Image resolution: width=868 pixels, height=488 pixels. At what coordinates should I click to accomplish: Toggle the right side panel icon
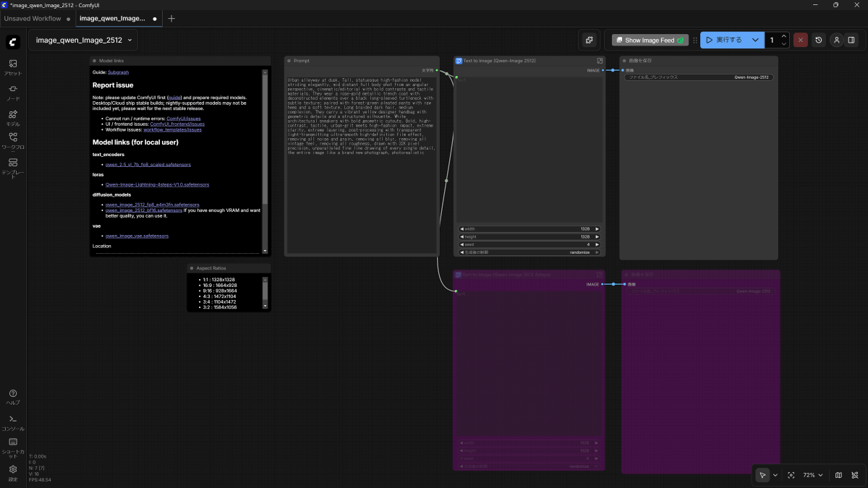point(851,40)
